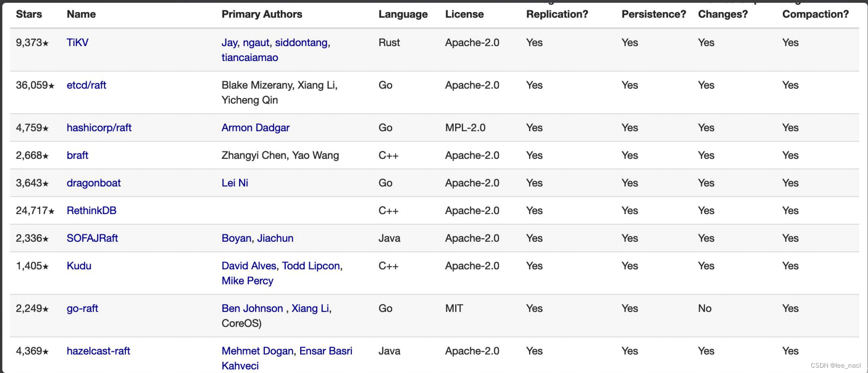Click the CoreOS) author text
868x373 pixels.
pyautogui.click(x=242, y=324)
